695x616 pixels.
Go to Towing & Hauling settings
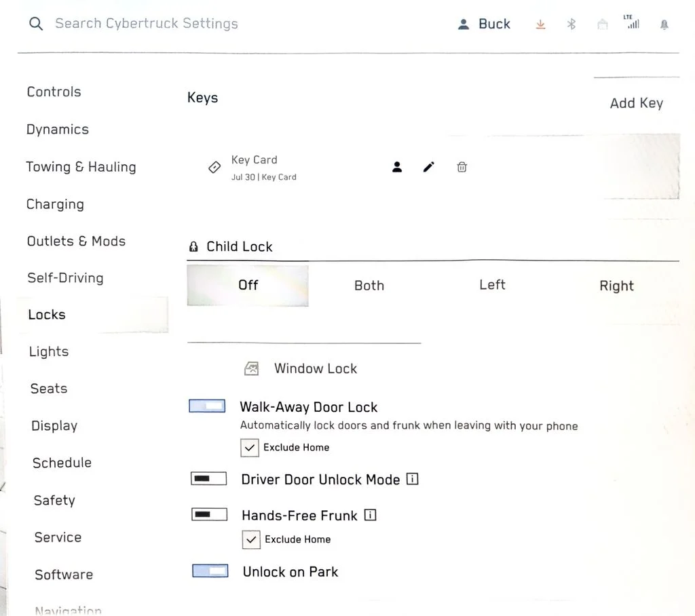click(x=81, y=167)
